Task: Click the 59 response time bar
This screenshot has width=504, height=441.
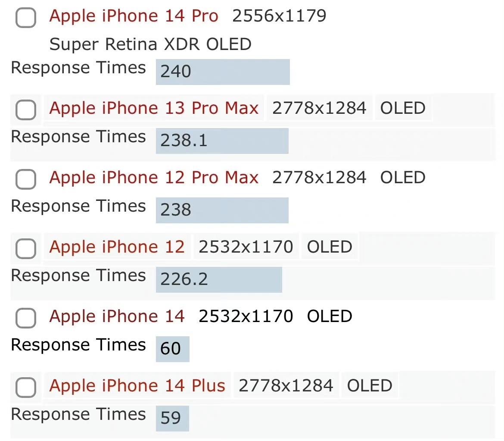Action: [x=172, y=418]
